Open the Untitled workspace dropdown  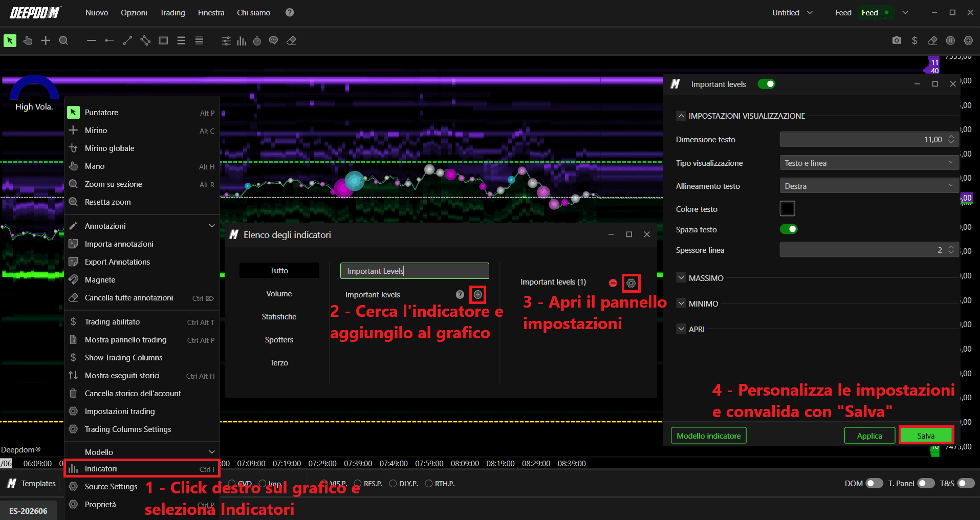[792, 12]
